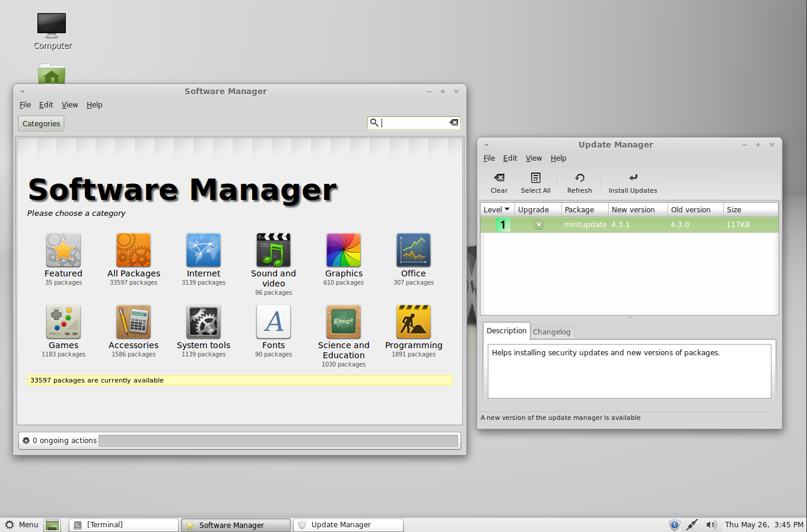The height and width of the screenshot is (532, 807).
Task: Click the '4.3.1' new version cell
Action: pos(621,225)
